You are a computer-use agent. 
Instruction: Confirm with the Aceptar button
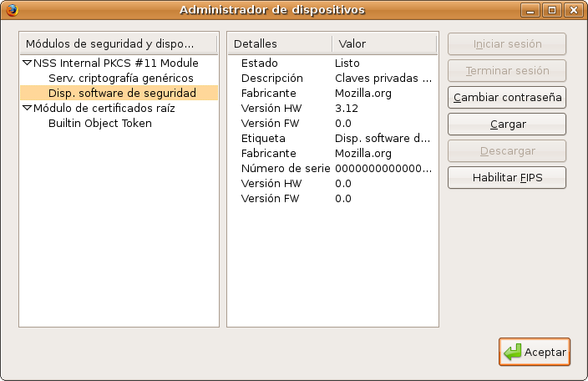(x=535, y=352)
